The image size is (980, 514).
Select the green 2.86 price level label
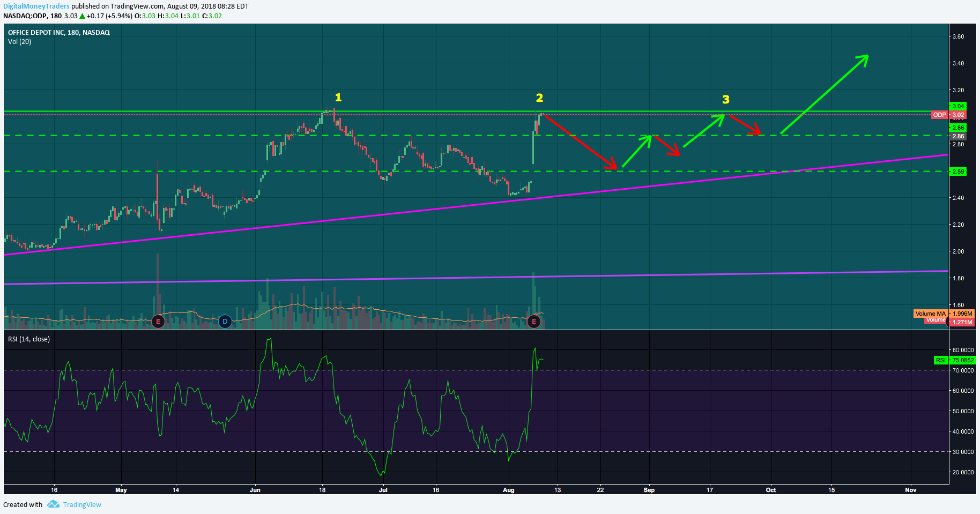[x=958, y=128]
